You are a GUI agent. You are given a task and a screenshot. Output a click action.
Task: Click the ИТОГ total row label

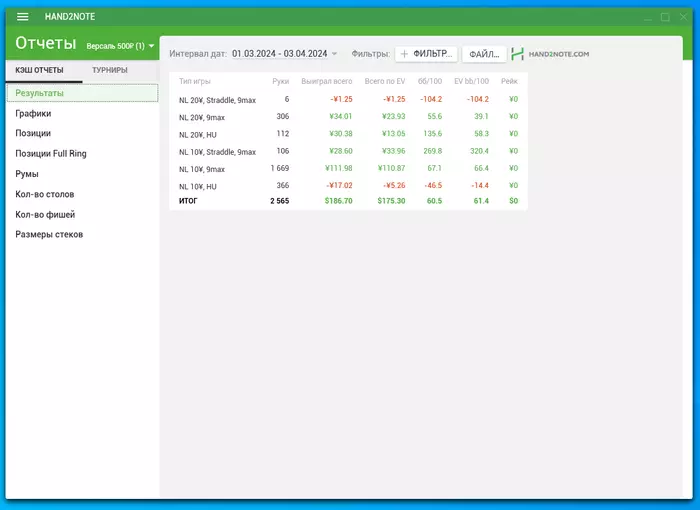(188, 201)
